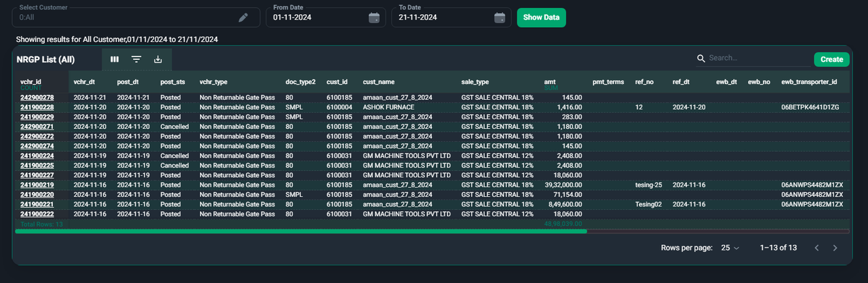Sort by vchr_dt column header
Image resolution: width=868 pixels, height=283 pixels.
(84, 82)
